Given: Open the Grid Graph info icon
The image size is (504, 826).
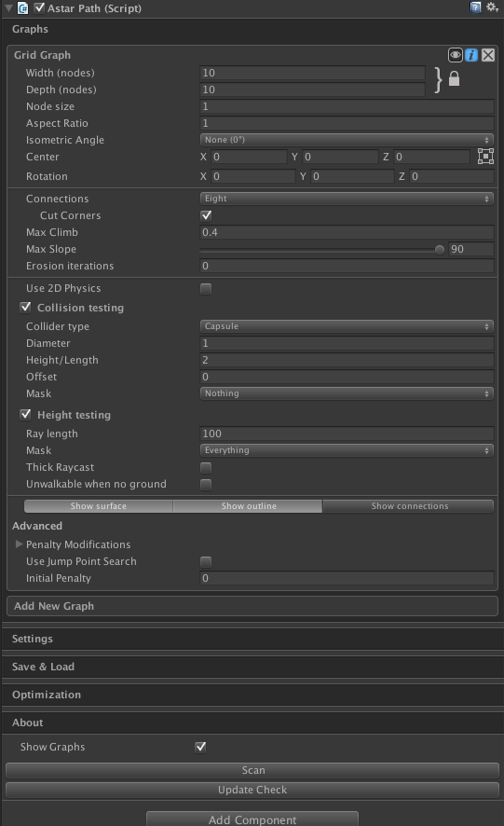Looking at the screenshot, I should (x=471, y=55).
